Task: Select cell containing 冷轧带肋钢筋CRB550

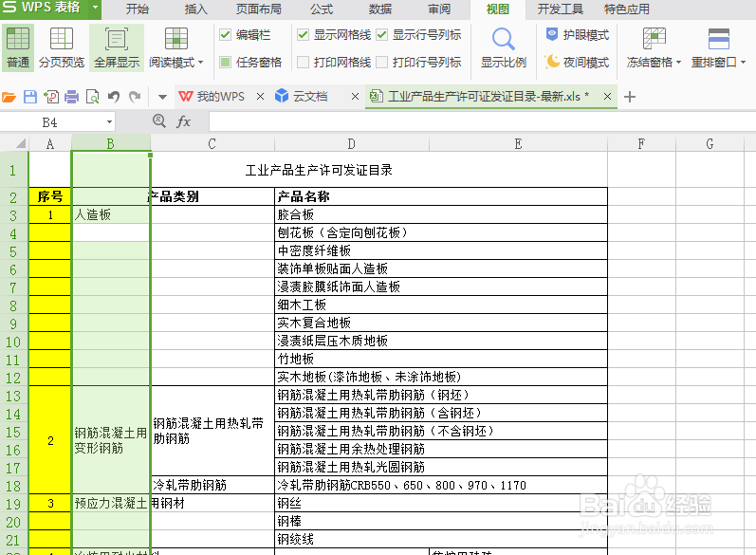Action: click(x=441, y=485)
